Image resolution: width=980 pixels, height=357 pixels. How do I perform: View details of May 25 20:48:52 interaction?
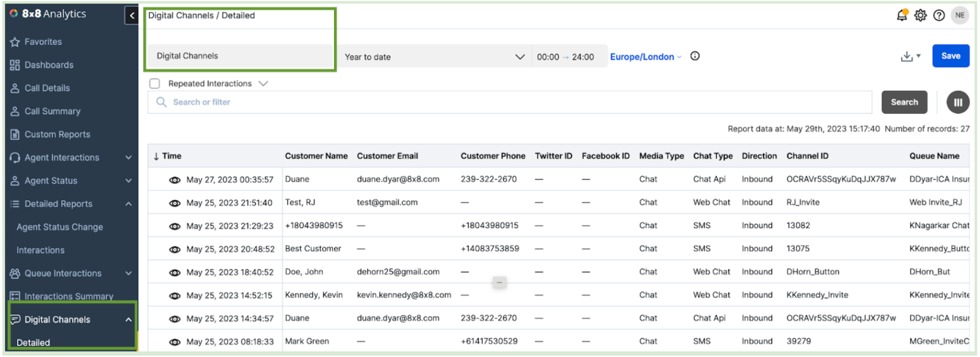(x=175, y=249)
